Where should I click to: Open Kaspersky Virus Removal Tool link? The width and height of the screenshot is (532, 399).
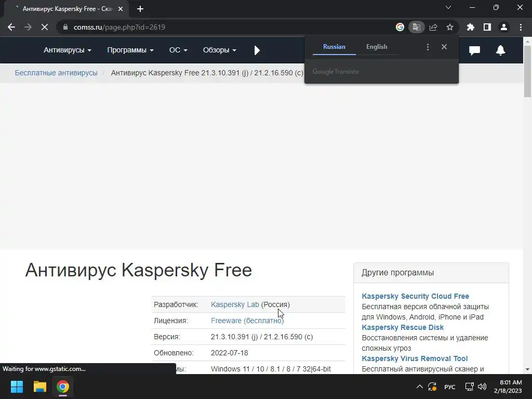pos(415,358)
